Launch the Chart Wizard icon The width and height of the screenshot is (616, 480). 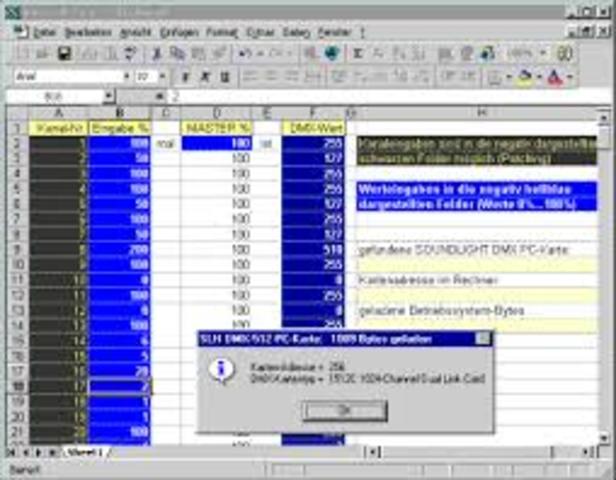point(445,53)
